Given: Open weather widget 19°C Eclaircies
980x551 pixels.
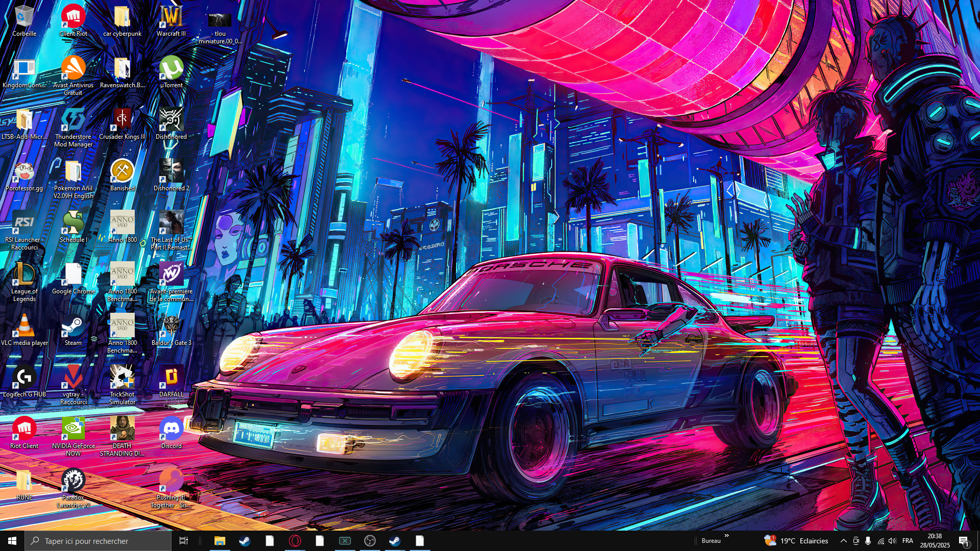Looking at the screenshot, I should tap(796, 541).
